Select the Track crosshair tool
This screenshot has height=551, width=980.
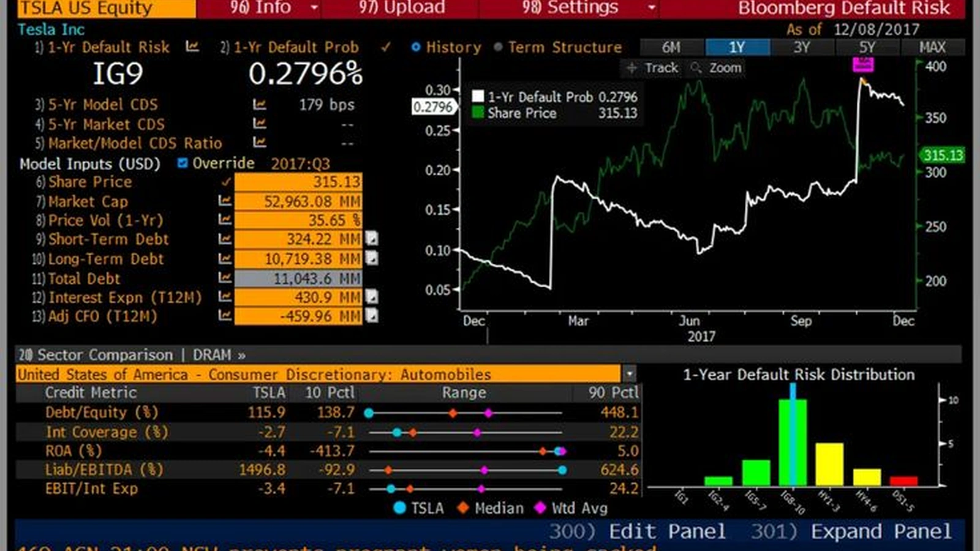click(653, 68)
